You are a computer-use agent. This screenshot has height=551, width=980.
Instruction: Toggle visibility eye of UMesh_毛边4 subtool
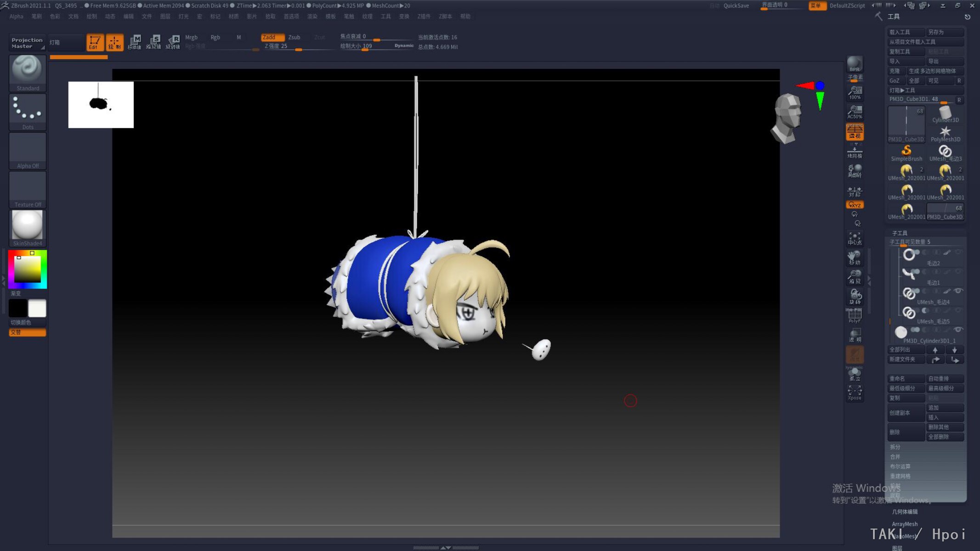(958, 291)
